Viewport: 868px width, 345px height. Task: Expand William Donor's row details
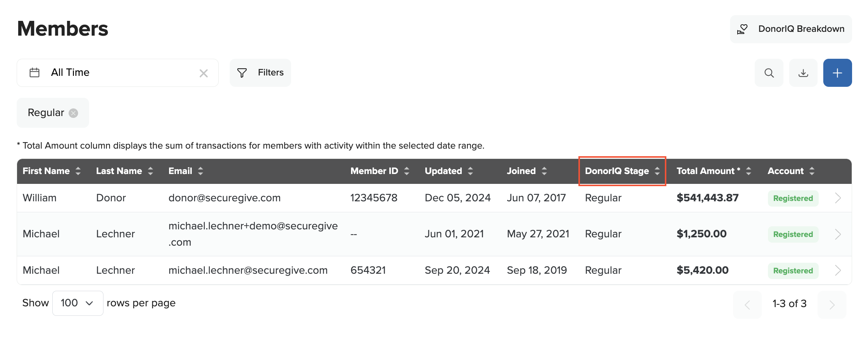coord(838,198)
